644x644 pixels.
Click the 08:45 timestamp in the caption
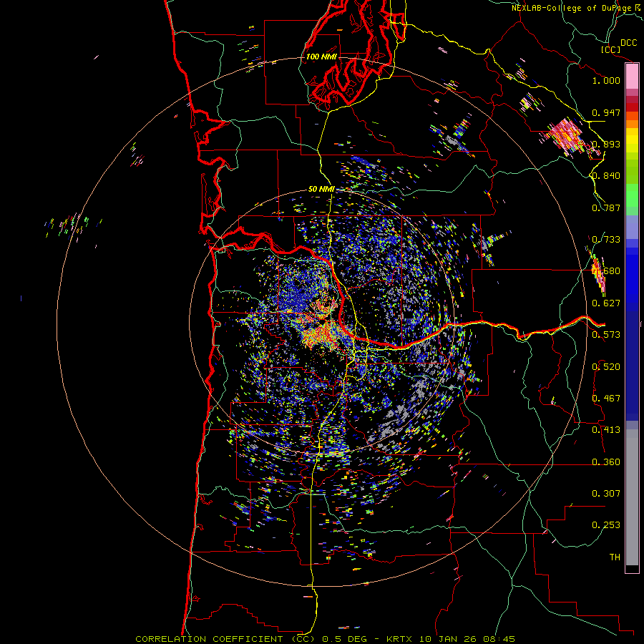tap(499, 639)
